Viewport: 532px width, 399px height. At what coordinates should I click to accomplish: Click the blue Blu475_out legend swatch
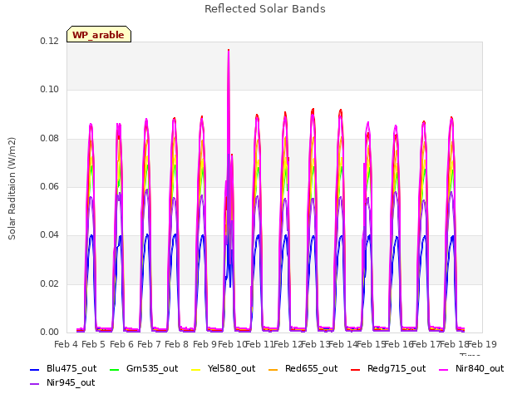[34, 369]
